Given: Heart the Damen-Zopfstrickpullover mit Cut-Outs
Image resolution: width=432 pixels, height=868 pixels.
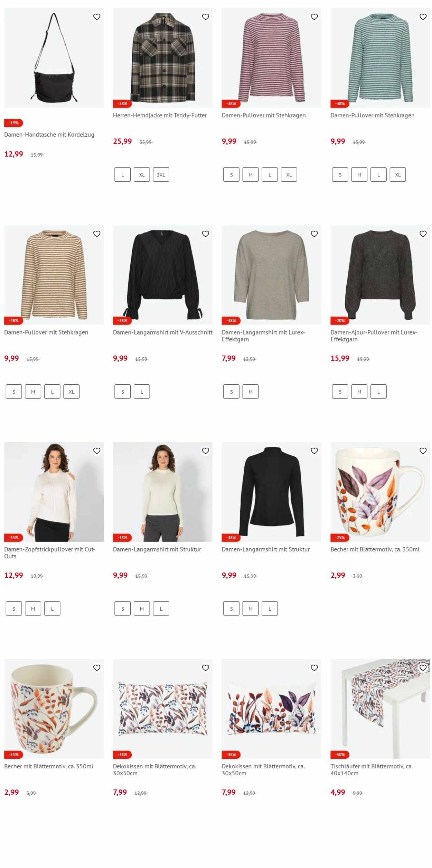Looking at the screenshot, I should [97, 451].
